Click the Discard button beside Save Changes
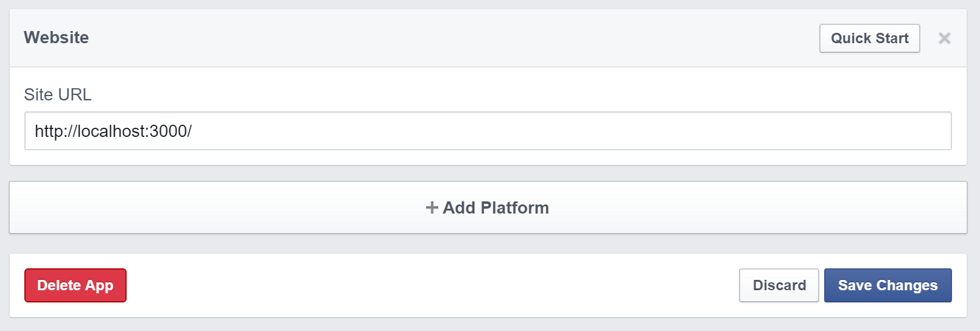The image size is (980, 331). (779, 285)
